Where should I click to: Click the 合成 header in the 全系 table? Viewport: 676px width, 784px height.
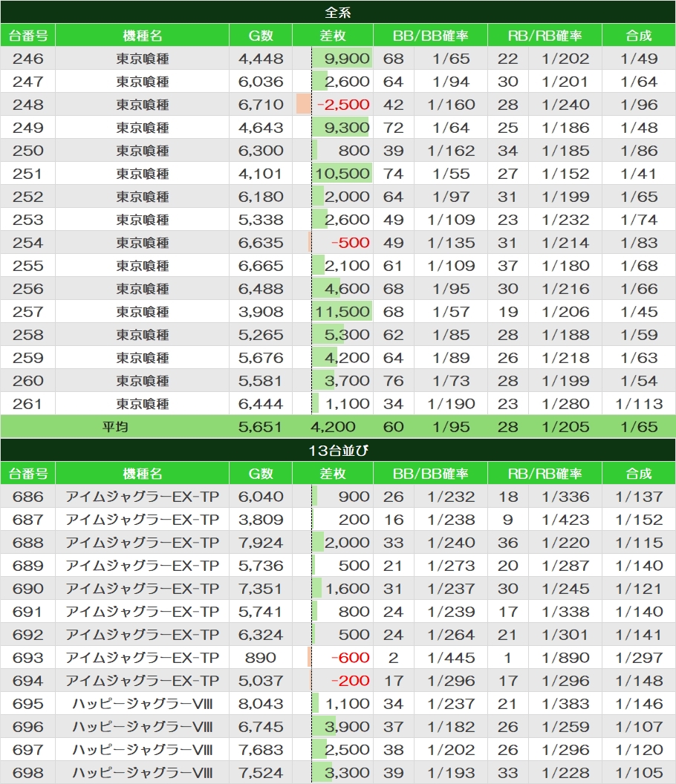(638, 36)
